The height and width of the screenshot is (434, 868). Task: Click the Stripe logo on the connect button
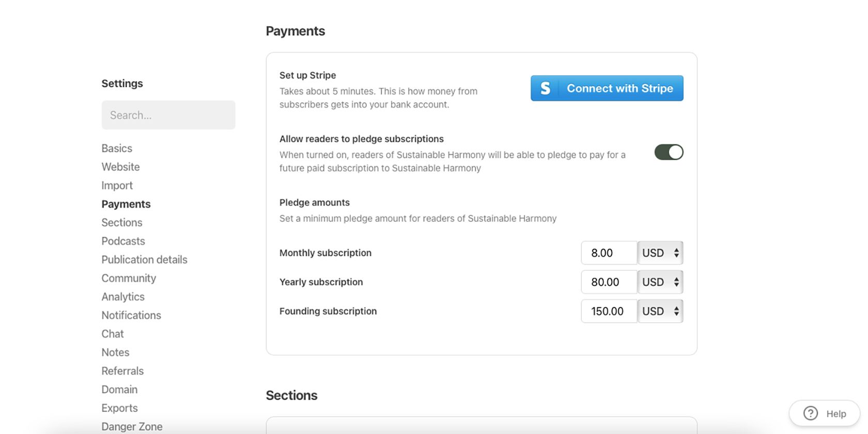click(x=545, y=88)
